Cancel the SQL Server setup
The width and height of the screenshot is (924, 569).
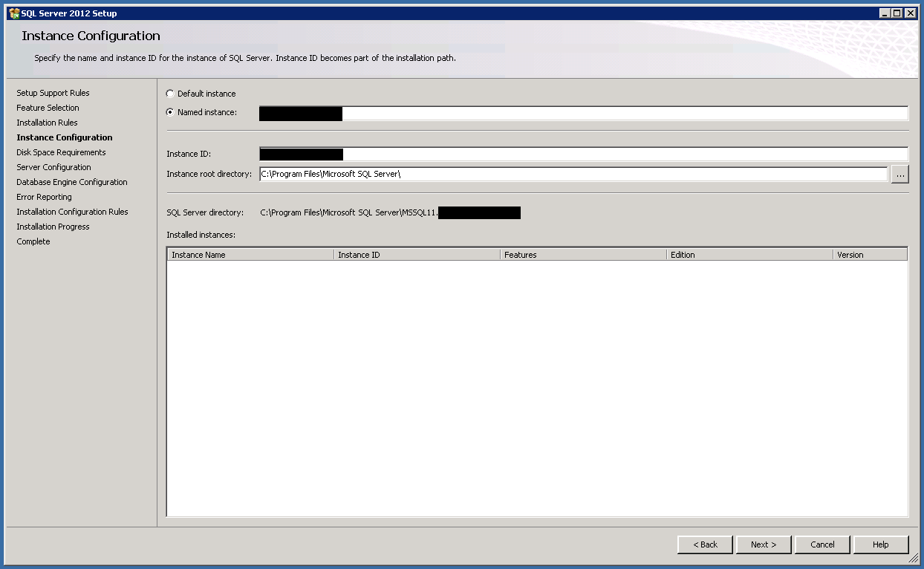[x=822, y=544]
